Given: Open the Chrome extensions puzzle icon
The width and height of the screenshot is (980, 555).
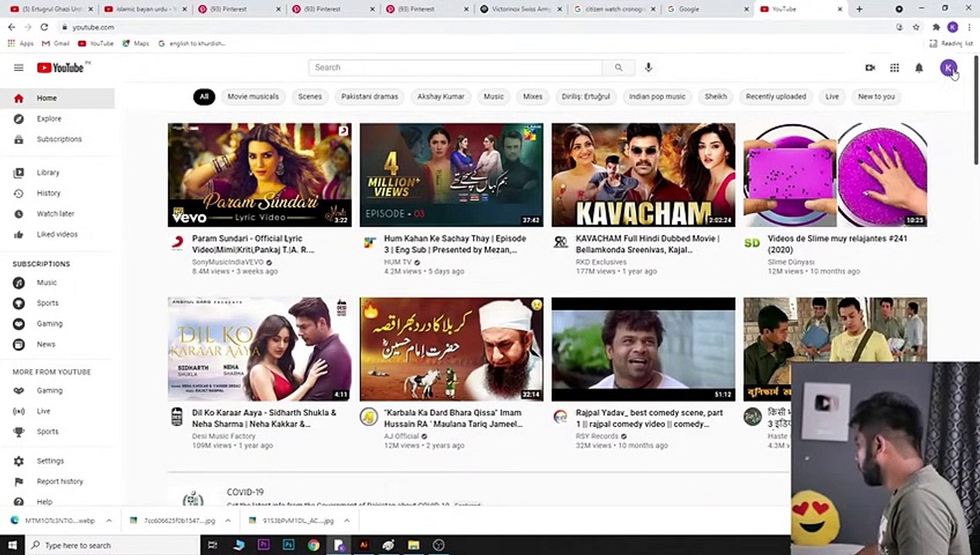Looking at the screenshot, I should [936, 27].
